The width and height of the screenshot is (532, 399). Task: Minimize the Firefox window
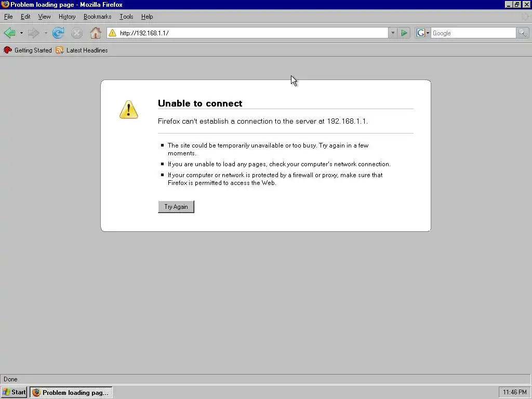[x=508, y=4]
